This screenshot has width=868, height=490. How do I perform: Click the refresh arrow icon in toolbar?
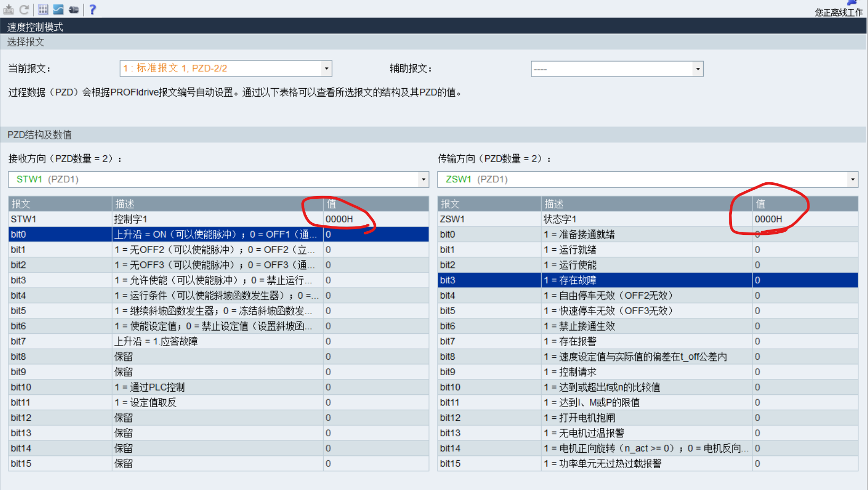(x=24, y=10)
